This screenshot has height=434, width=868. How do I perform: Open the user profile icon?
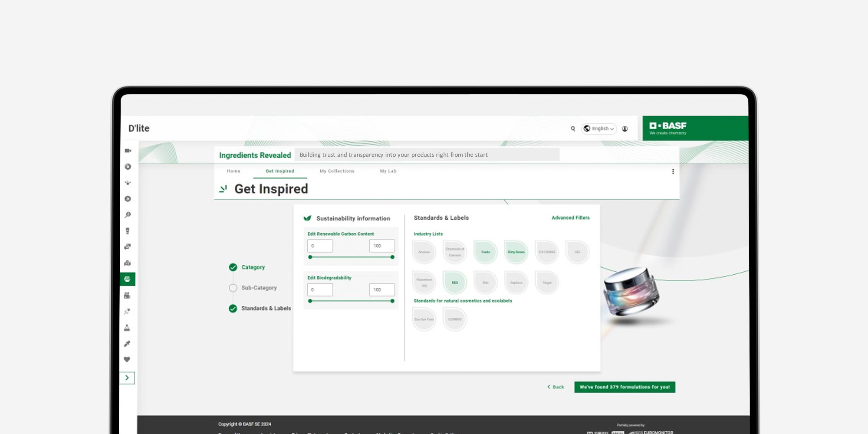coord(625,128)
